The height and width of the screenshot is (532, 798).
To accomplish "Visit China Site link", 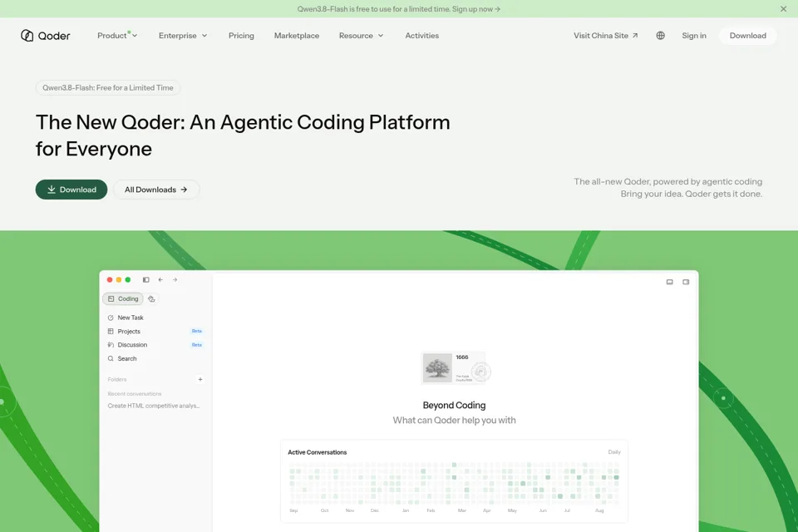I will (x=606, y=36).
